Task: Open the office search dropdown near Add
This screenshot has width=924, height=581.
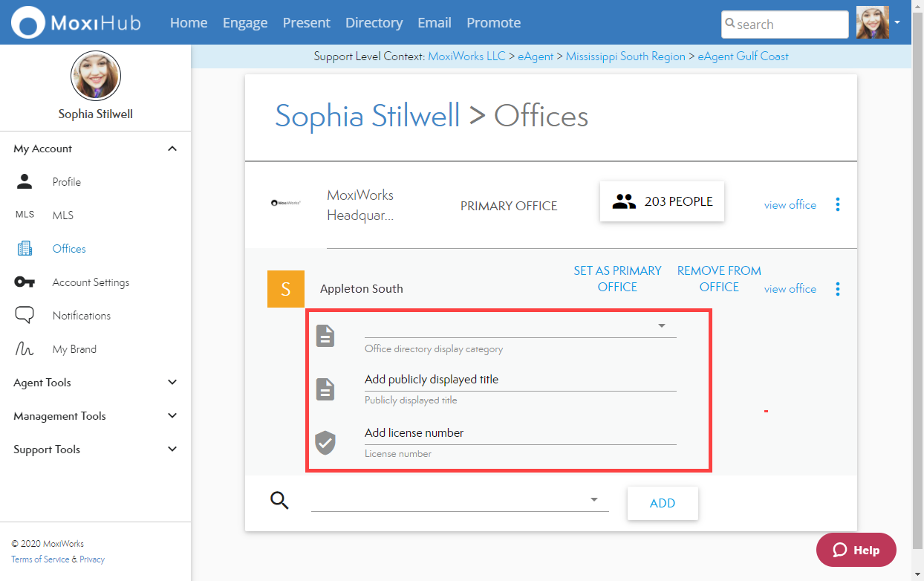Action: click(x=593, y=500)
